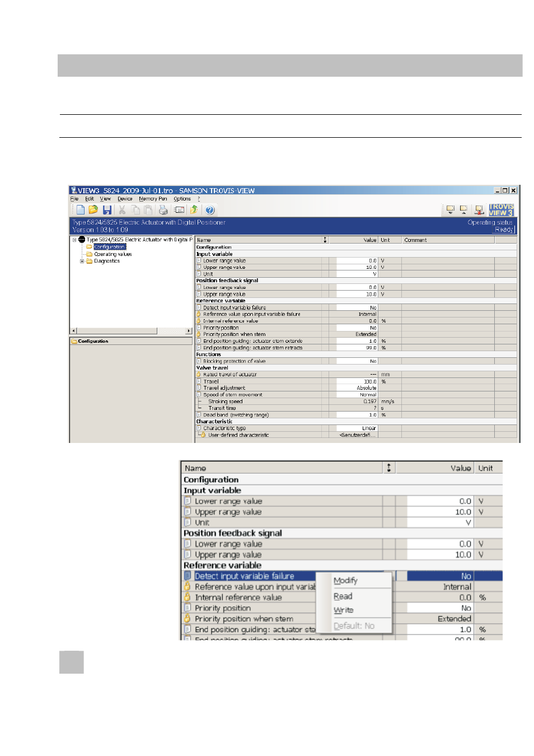Click the red-marked device icon next to TROVIS logo

click(x=479, y=210)
